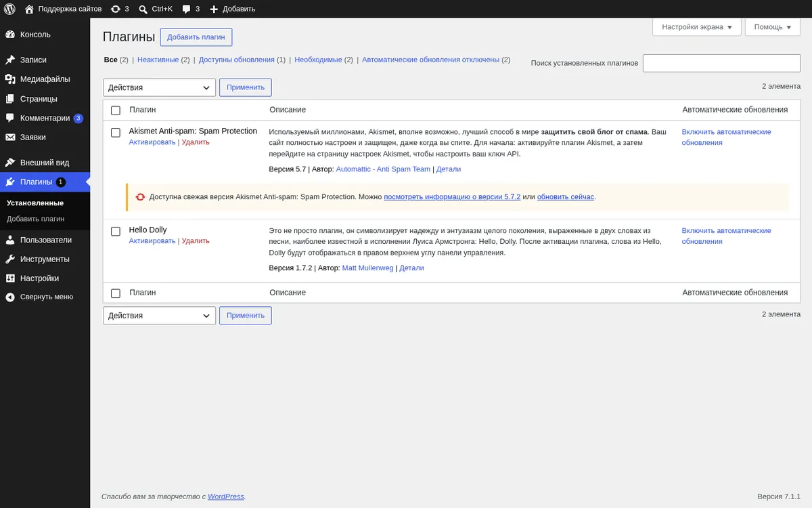Screen dimensions: 812x508
Task: Click the Пользователи user icon
Action: [x=10, y=240]
